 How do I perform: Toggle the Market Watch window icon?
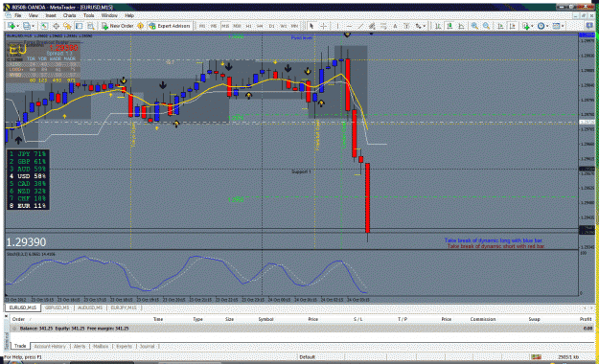point(44,26)
